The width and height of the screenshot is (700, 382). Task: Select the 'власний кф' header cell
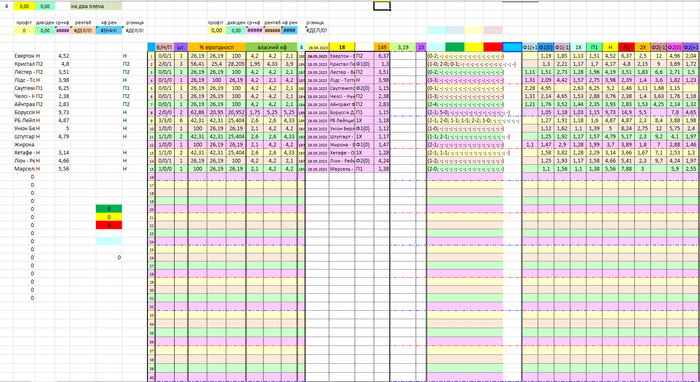coord(271,47)
